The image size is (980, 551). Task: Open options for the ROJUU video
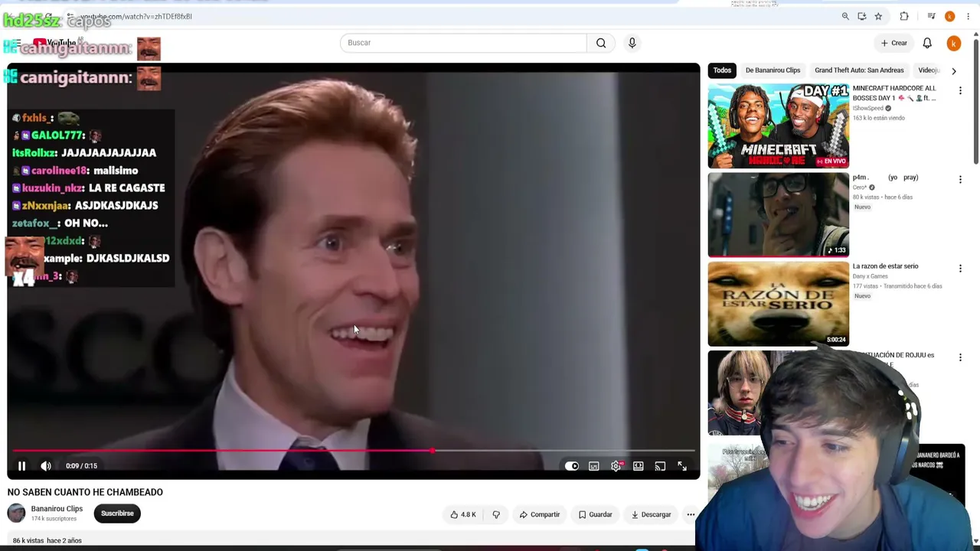click(x=960, y=357)
